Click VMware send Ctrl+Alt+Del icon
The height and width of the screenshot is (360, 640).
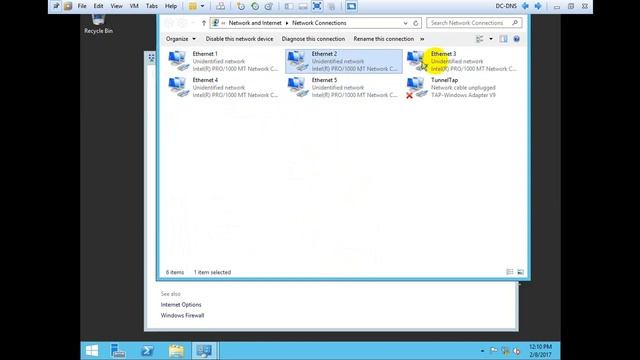pos(220,6)
